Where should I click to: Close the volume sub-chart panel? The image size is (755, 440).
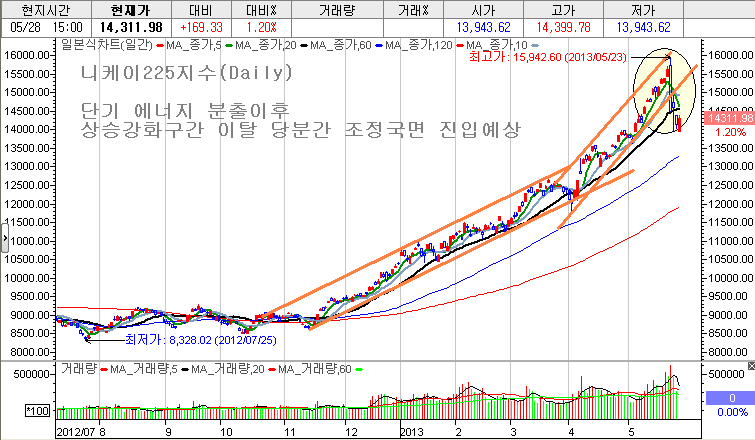coord(751,366)
